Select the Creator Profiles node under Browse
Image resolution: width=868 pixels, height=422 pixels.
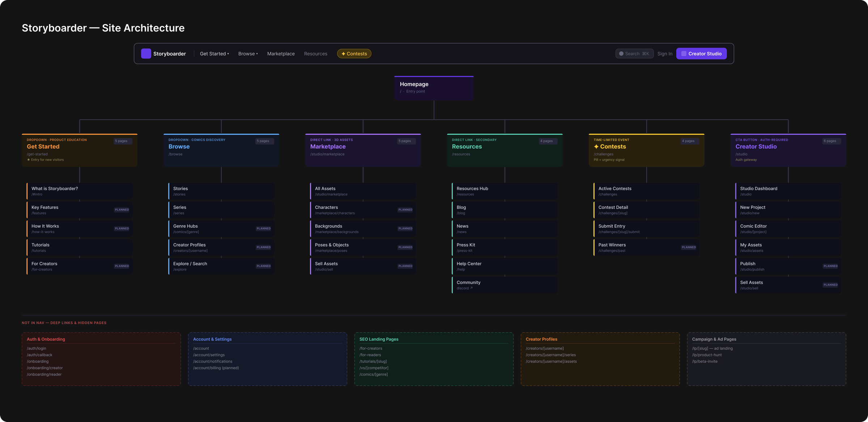coord(221,247)
